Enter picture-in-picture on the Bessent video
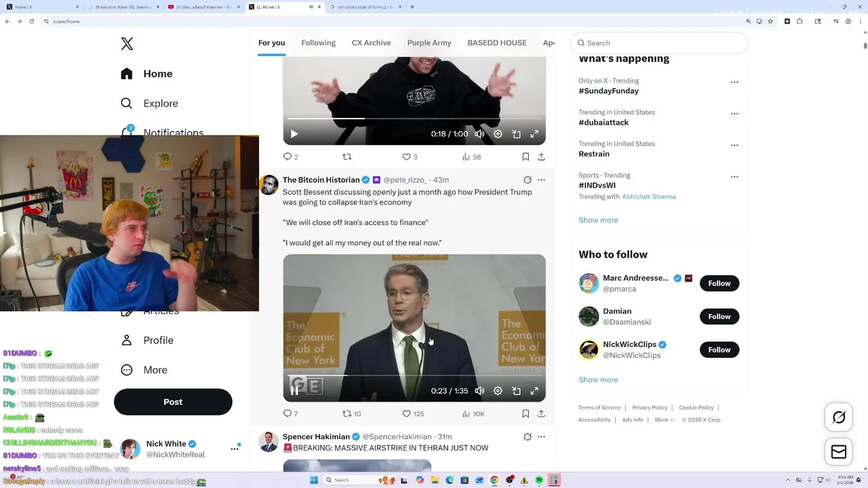The image size is (868, 488). [516, 391]
